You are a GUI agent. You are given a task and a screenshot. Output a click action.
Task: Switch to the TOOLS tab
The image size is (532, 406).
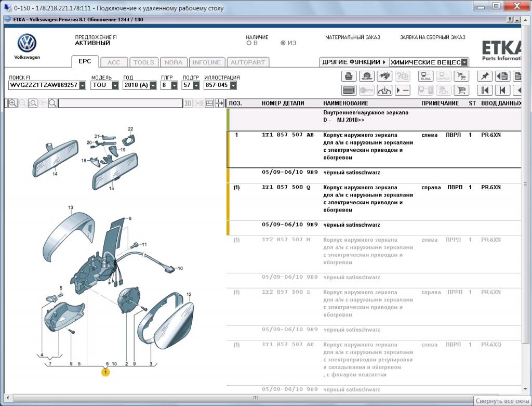(x=144, y=62)
